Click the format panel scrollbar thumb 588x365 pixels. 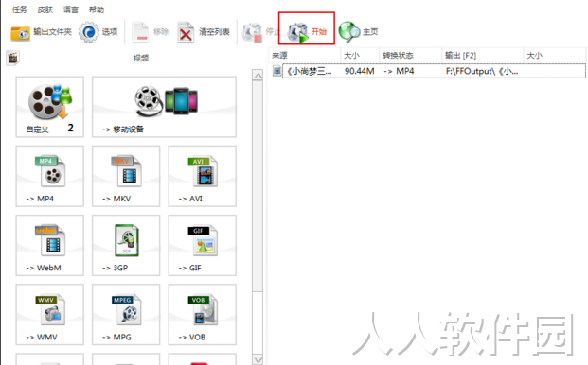tap(258, 186)
